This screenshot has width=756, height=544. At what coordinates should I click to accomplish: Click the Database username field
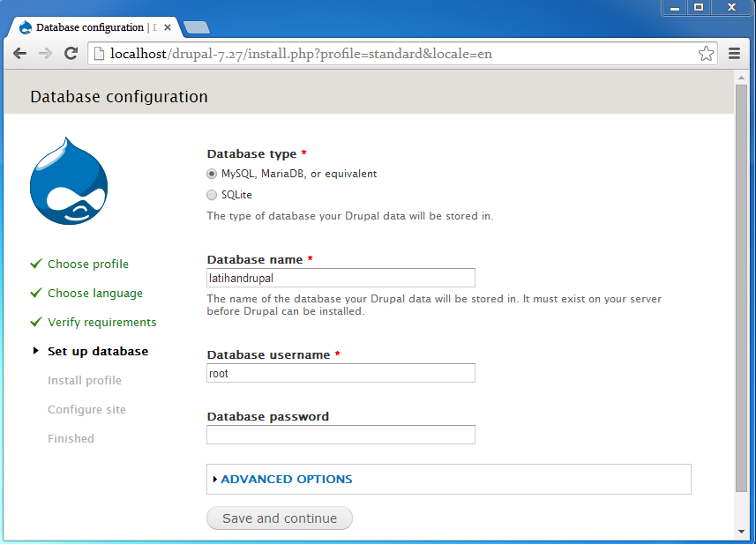coord(341,373)
